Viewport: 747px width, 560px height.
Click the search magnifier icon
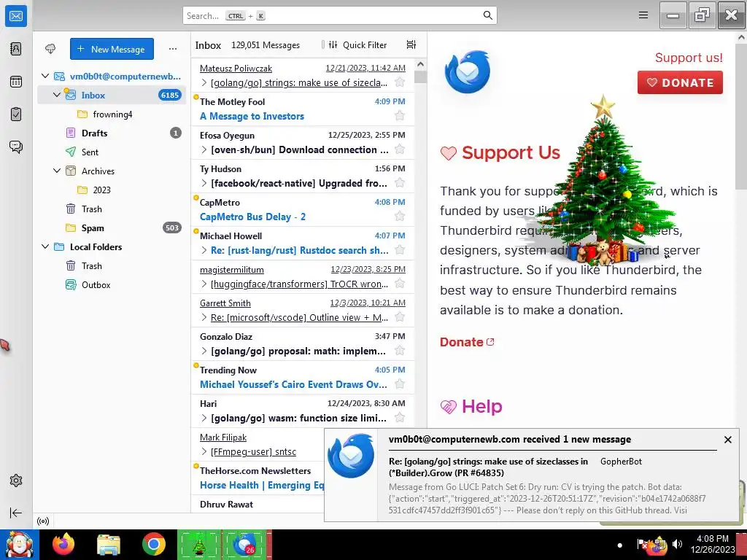pos(487,15)
